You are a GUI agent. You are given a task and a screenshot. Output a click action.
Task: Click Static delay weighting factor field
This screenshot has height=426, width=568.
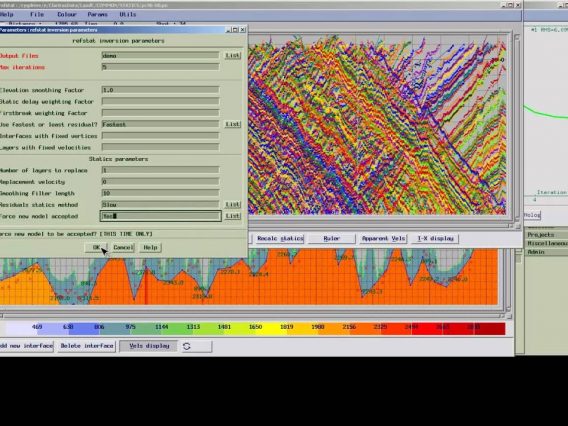(x=160, y=101)
